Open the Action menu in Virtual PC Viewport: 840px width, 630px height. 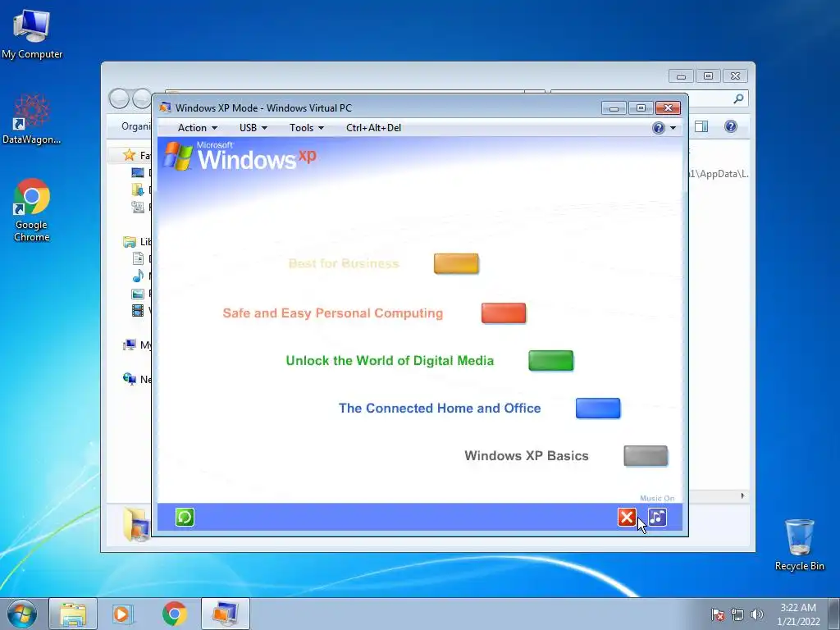point(197,127)
